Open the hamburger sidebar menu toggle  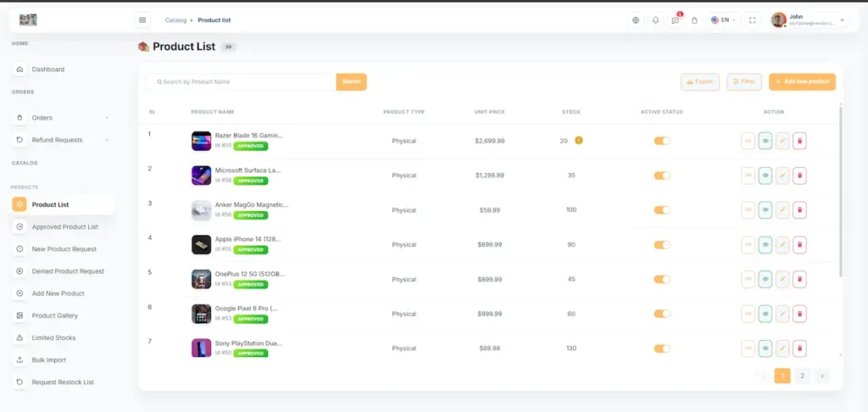click(x=142, y=20)
